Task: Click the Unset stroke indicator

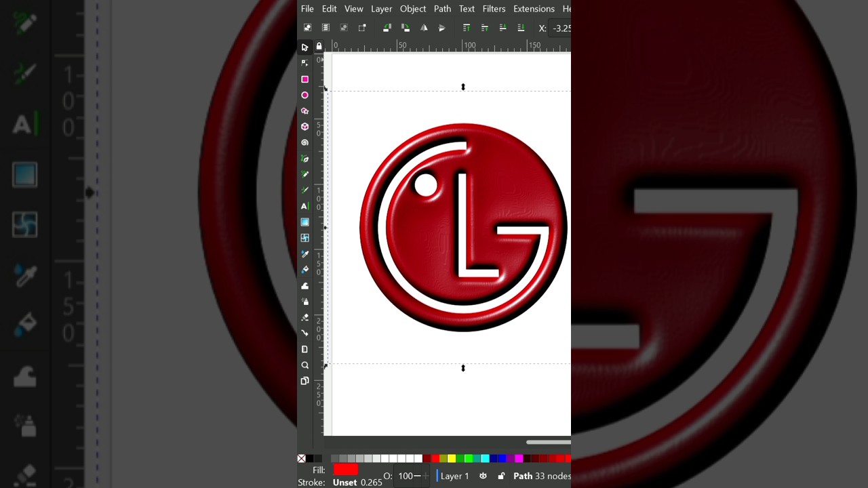Action: pos(344,483)
